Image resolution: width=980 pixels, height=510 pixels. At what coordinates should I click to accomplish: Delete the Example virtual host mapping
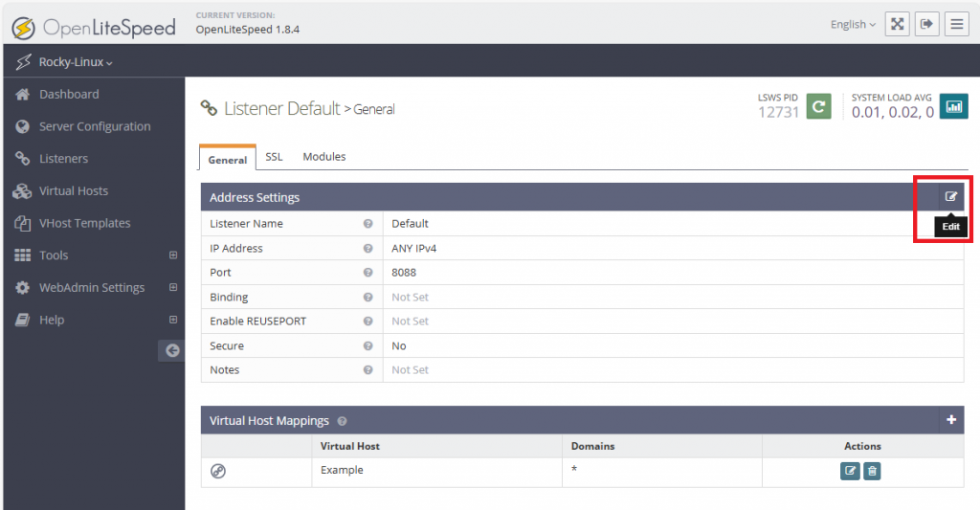click(872, 471)
